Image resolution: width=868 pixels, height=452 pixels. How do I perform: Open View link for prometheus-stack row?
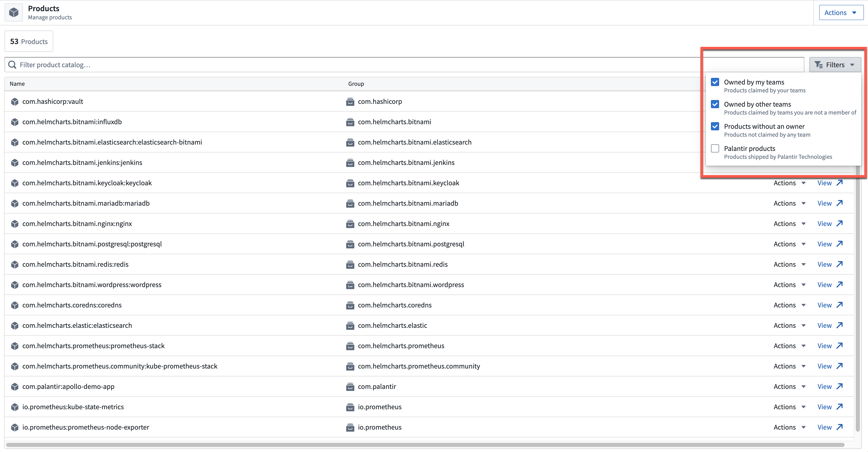(x=830, y=346)
